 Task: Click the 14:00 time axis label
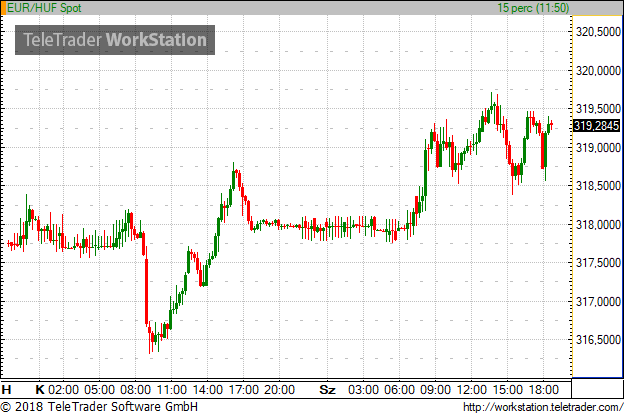(x=208, y=389)
